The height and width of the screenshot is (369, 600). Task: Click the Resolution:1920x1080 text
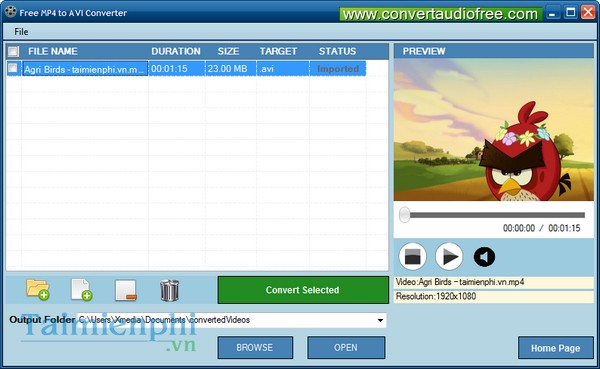tap(436, 296)
